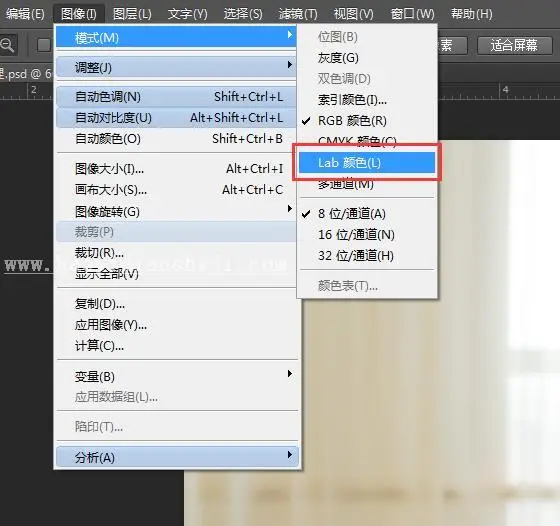This screenshot has width=560, height=526.
Task: Toggle the checkbox beside the zoom tool
Action: (44, 45)
